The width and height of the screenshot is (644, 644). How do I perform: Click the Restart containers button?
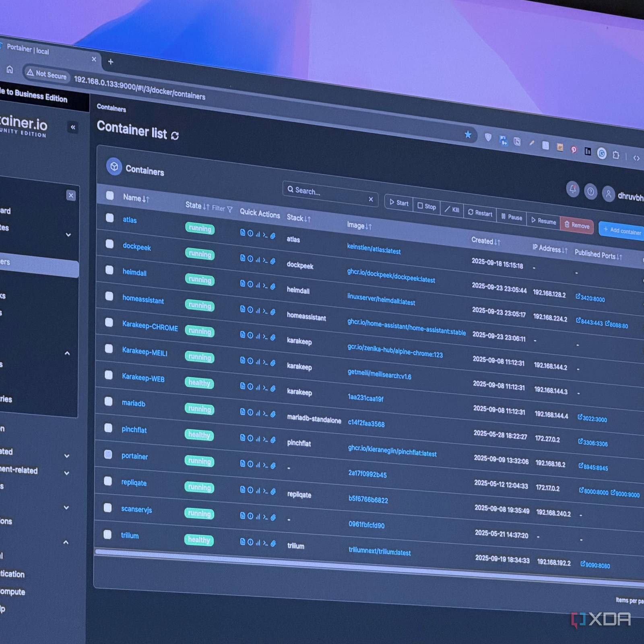point(480,213)
